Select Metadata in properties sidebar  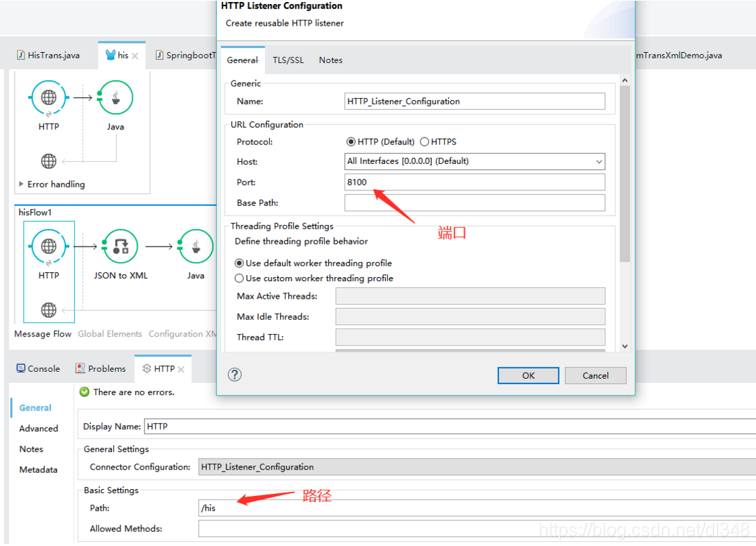38,470
